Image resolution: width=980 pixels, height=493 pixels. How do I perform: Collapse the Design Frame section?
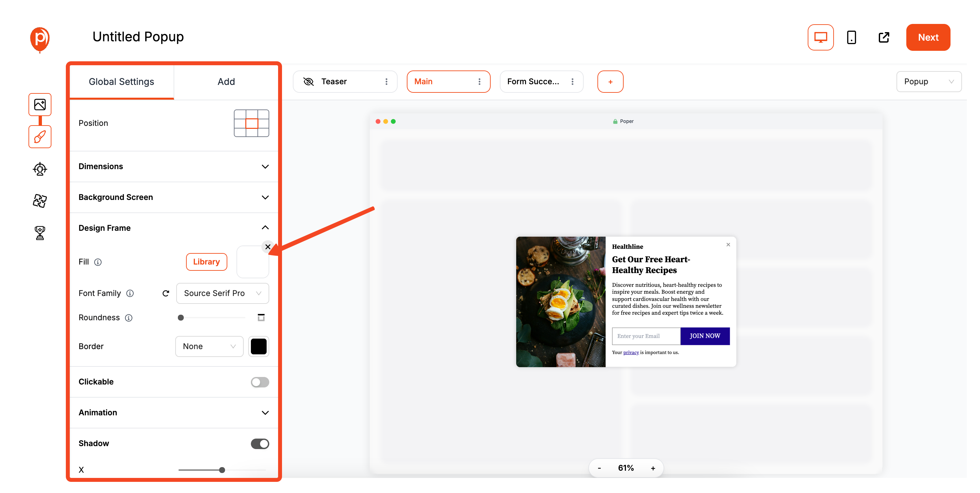[x=174, y=228]
